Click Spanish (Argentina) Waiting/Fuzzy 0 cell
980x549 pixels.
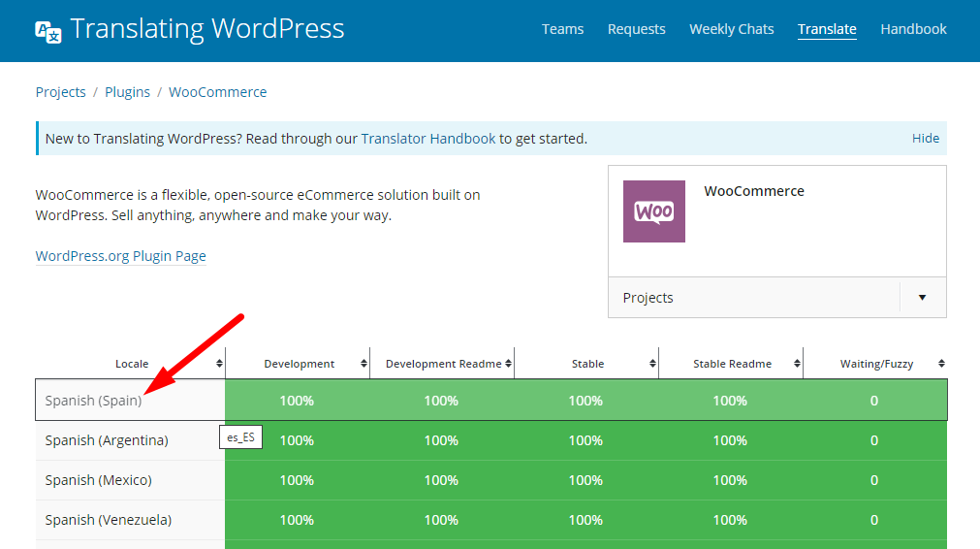[x=874, y=440]
